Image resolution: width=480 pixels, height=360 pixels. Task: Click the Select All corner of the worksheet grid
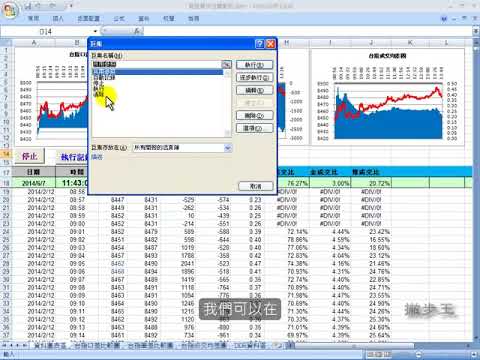[x=6, y=43]
